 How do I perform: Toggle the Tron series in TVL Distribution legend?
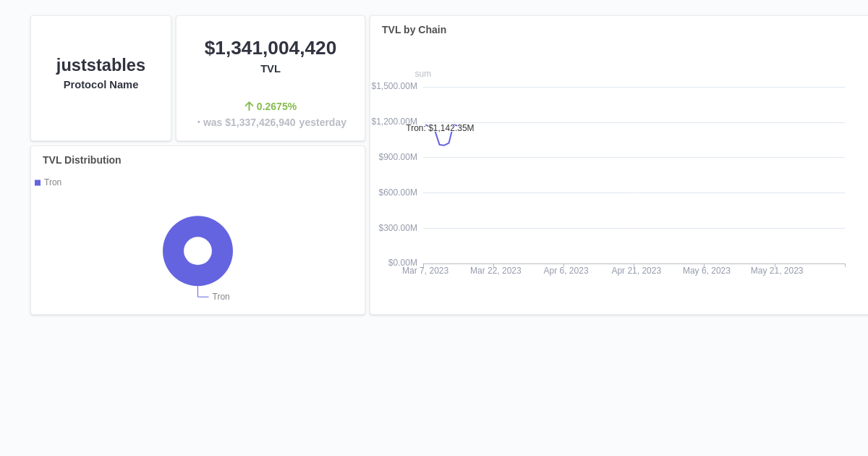[x=48, y=182]
